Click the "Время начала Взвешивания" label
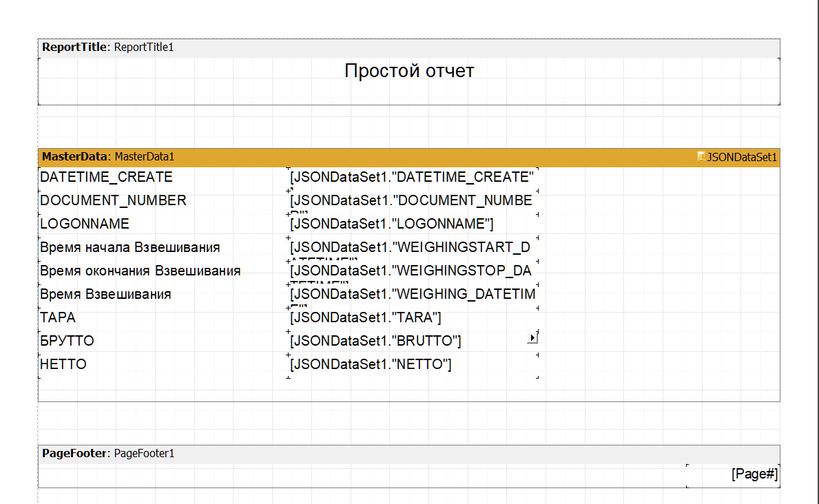The height and width of the screenshot is (504, 819). coord(130,247)
